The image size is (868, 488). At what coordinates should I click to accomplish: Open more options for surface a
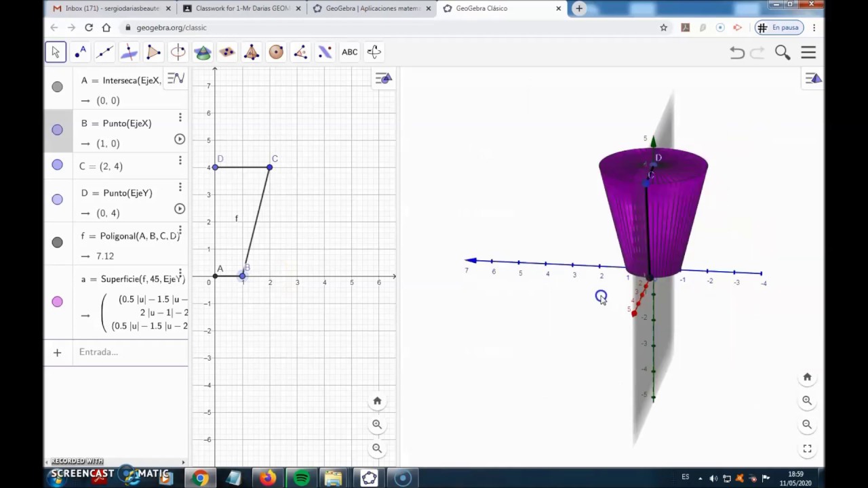(x=180, y=273)
